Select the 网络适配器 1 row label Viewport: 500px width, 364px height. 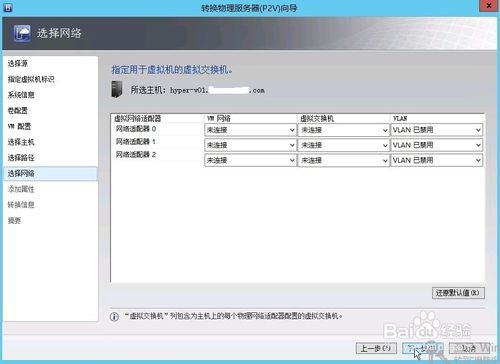click(x=136, y=142)
